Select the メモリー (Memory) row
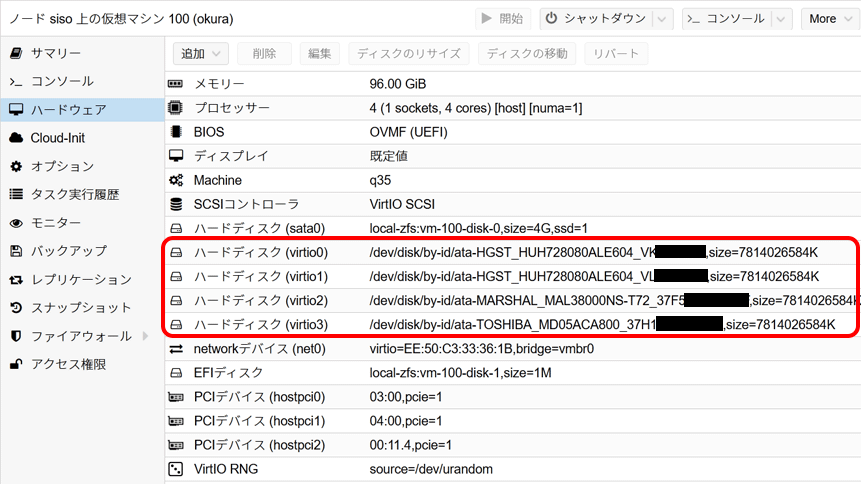The image size is (861, 484). tap(510, 84)
